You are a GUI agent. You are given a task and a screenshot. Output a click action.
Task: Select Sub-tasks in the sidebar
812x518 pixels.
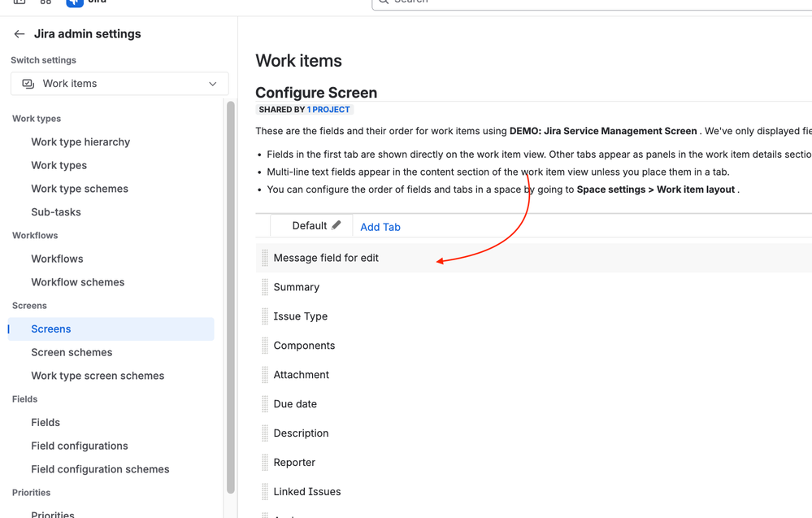tap(56, 212)
